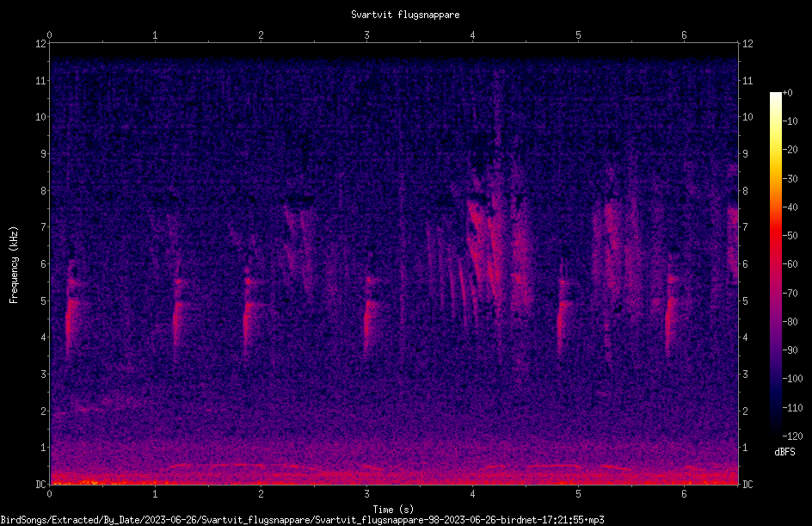Viewport: 812px width, 526px height.
Task: Click "8" on the right frequency axis
Action: [x=745, y=191]
